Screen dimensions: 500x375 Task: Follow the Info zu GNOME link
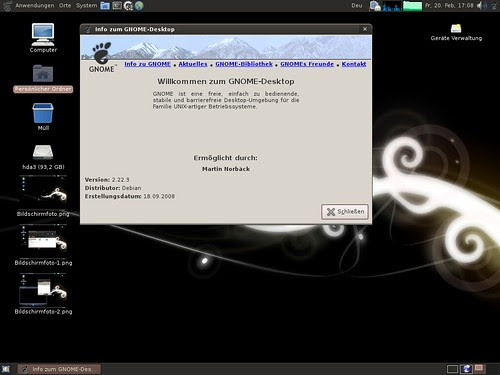pos(147,64)
